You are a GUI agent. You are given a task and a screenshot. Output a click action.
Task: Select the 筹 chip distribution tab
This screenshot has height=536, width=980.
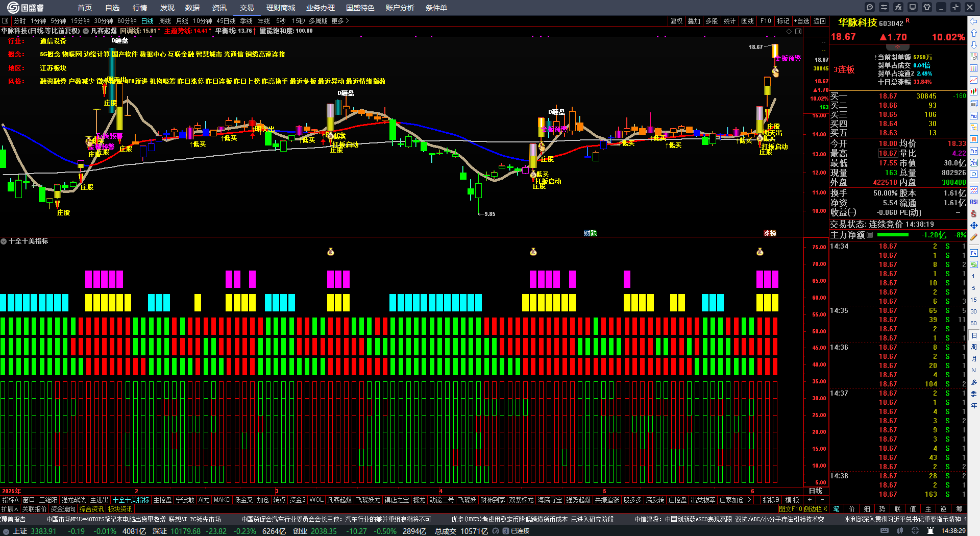click(959, 509)
